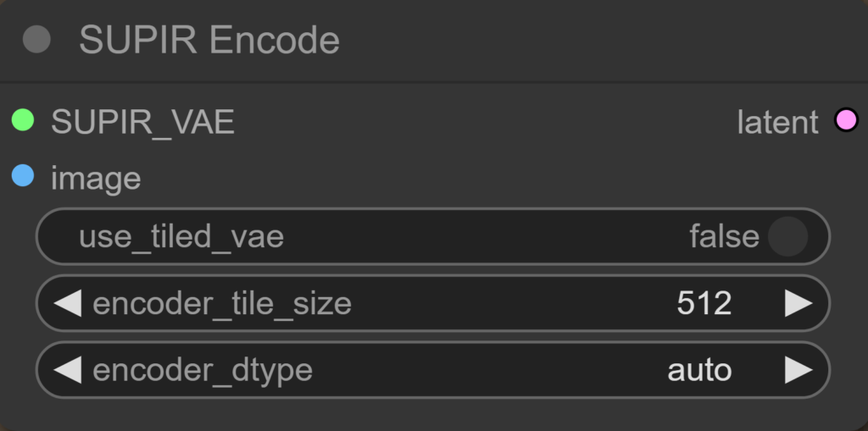Select the SUPIR Encode title text
The image size is (868, 431).
click(209, 41)
